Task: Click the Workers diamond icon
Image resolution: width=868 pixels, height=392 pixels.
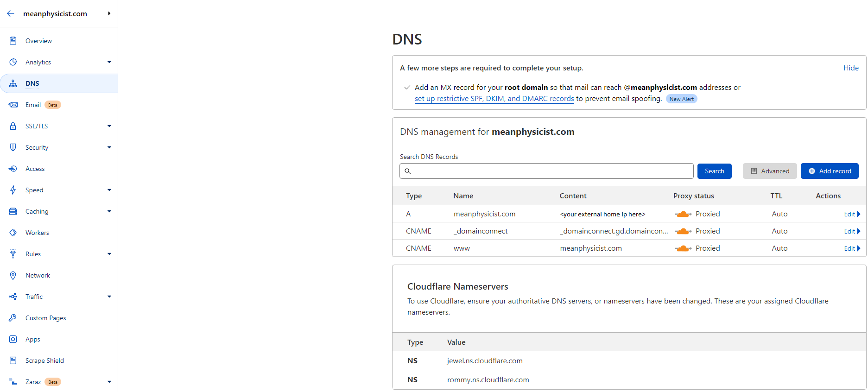Action: click(13, 233)
